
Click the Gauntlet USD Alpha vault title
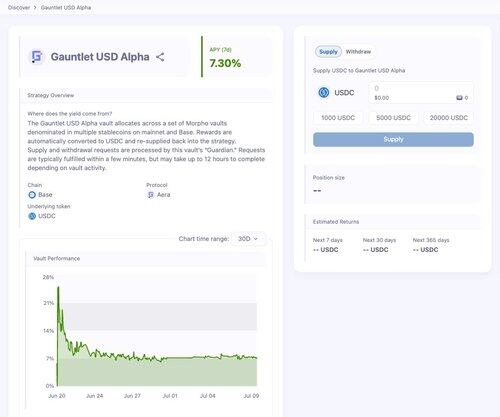(x=100, y=57)
